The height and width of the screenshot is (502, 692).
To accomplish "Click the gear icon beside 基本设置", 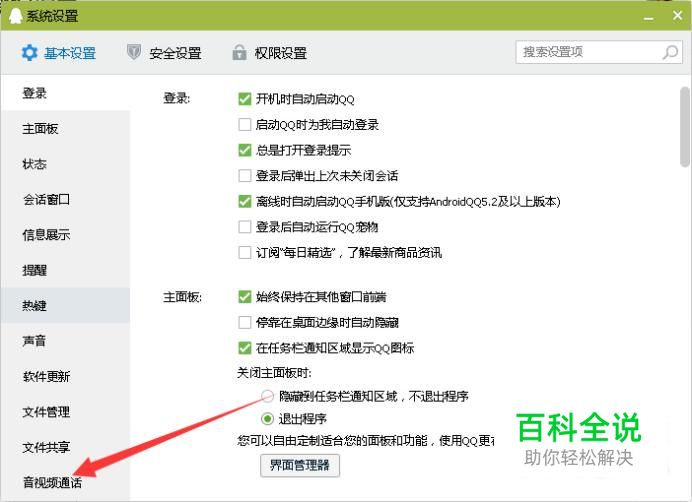I will coord(30,53).
